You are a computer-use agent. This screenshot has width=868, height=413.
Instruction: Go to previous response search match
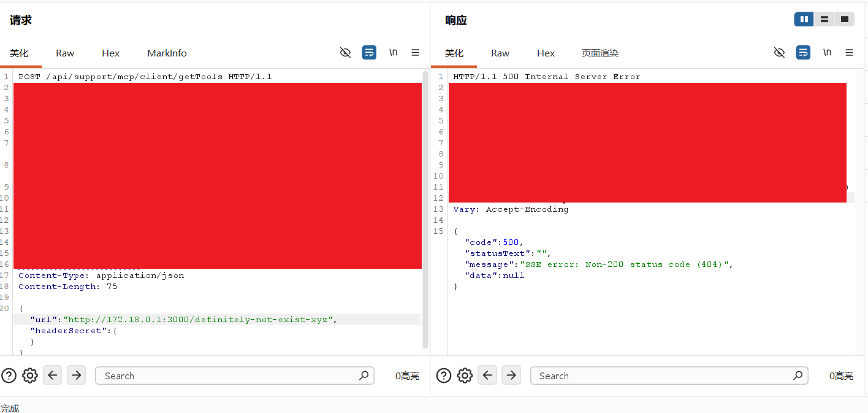(x=488, y=375)
